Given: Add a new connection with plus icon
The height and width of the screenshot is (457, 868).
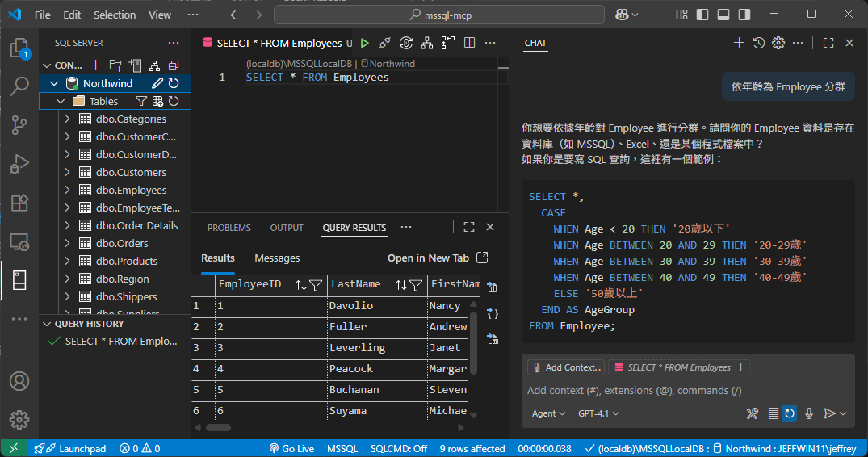Looking at the screenshot, I should pyautogui.click(x=95, y=65).
